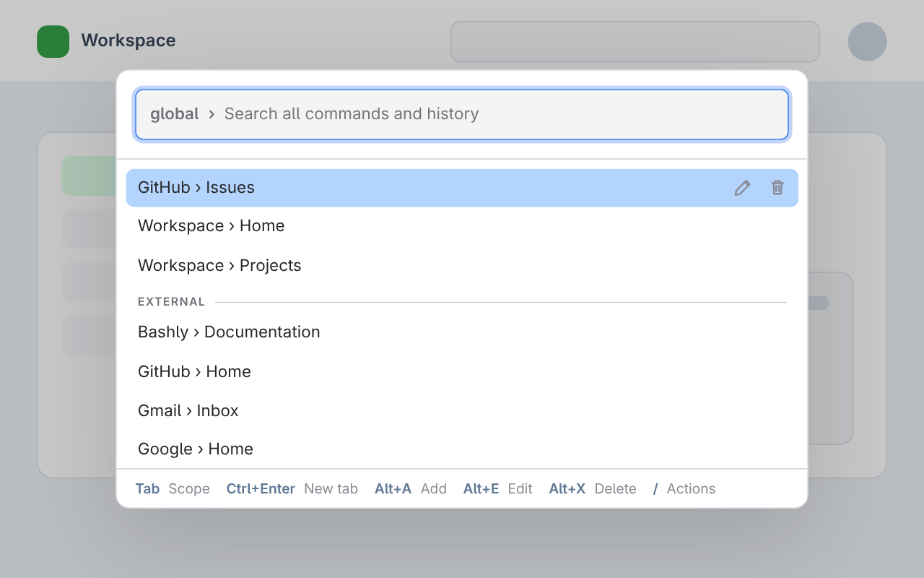Click the / Actions shortcut hint
The width and height of the screenshot is (924, 578).
coord(684,489)
